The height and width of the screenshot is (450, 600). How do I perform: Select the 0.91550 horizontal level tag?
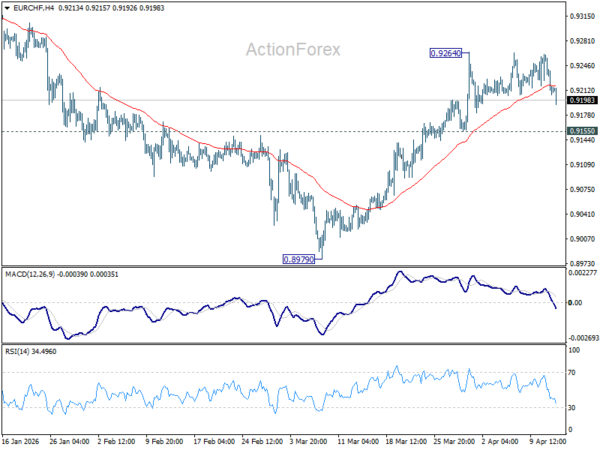(x=582, y=131)
